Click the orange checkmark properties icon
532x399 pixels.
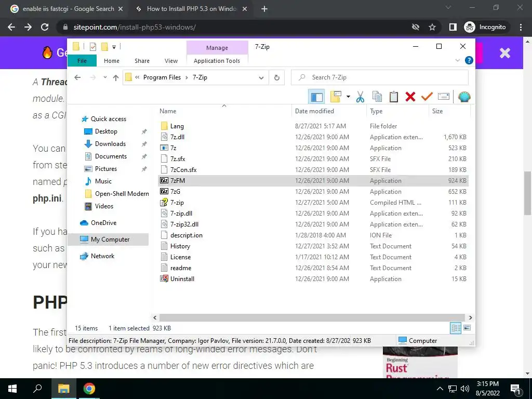click(427, 97)
